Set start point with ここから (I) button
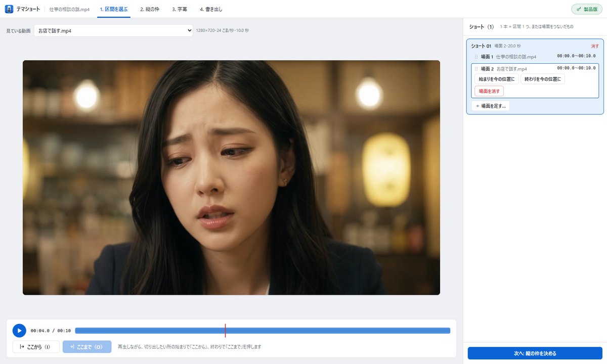 tap(36, 347)
